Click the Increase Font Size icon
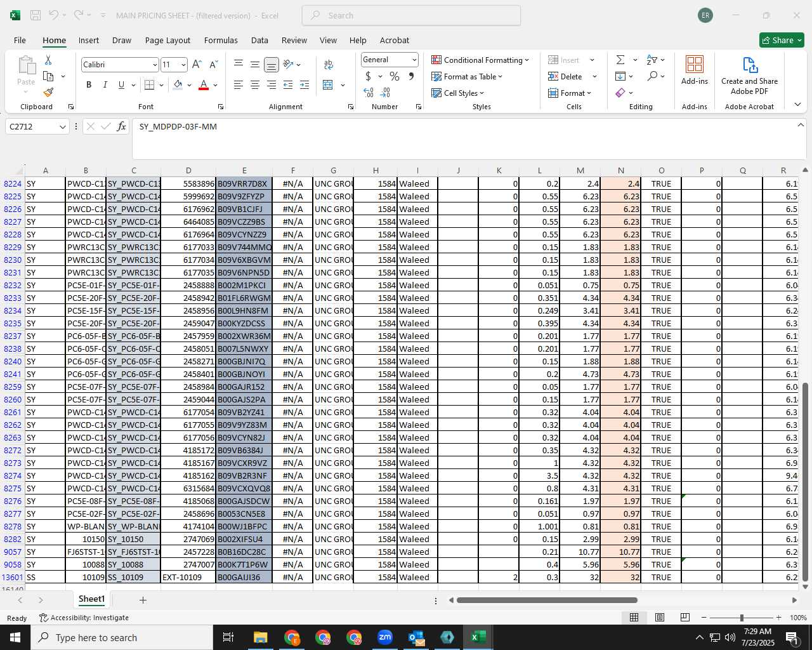812x650 pixels. (x=197, y=64)
